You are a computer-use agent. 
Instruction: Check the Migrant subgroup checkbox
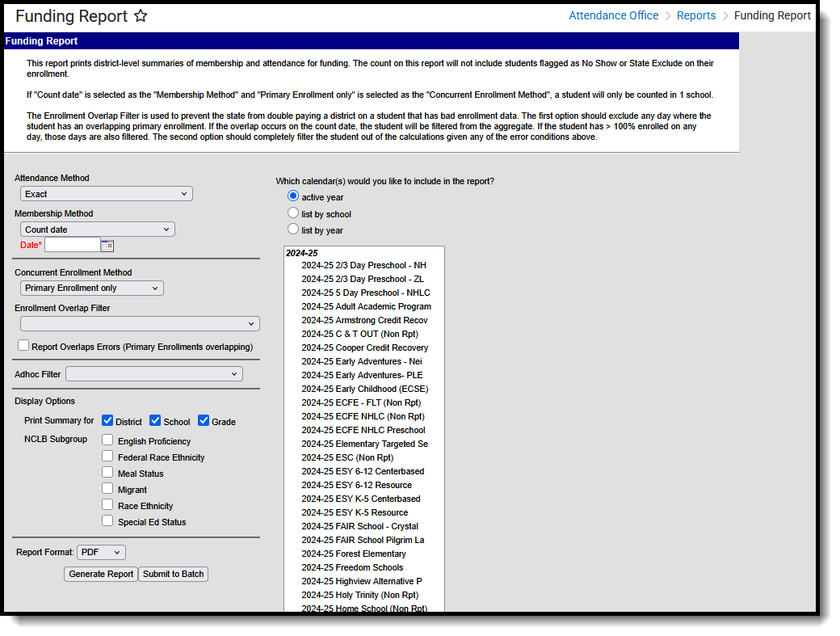tap(107, 488)
